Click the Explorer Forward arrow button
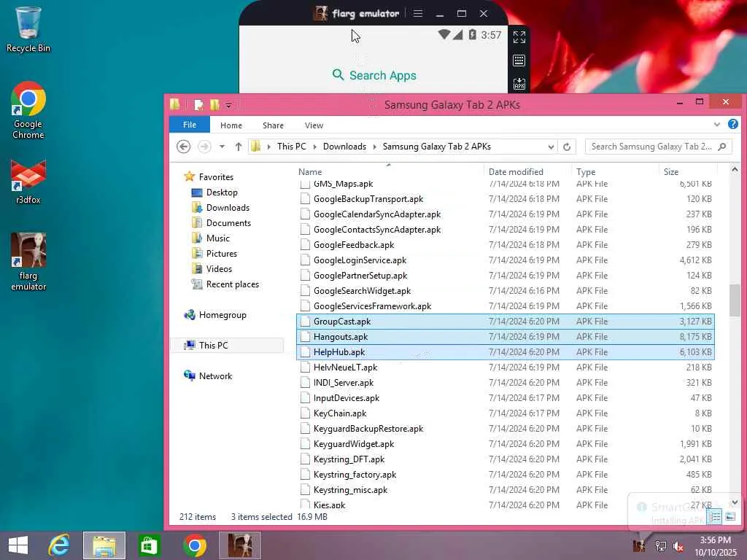747x560 pixels. [204, 147]
